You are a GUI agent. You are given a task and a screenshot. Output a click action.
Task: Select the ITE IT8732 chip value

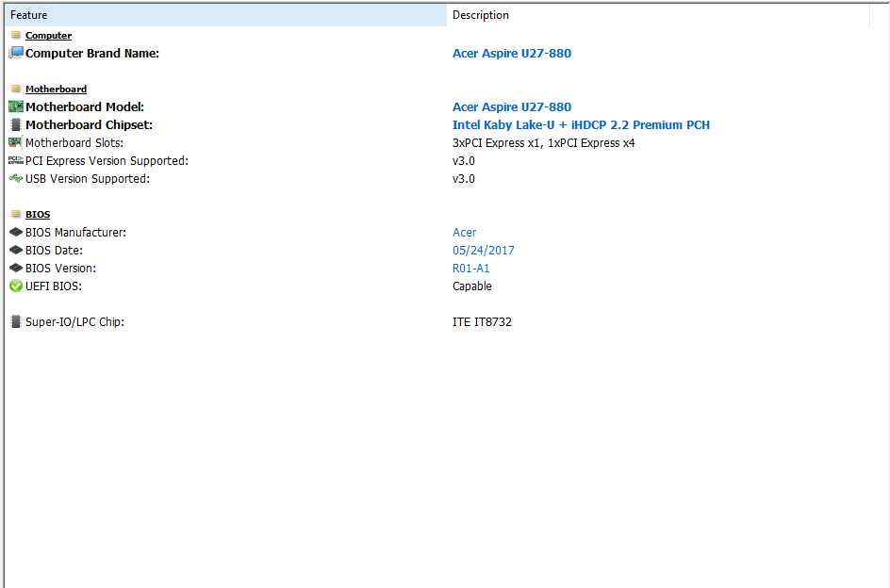coord(483,322)
